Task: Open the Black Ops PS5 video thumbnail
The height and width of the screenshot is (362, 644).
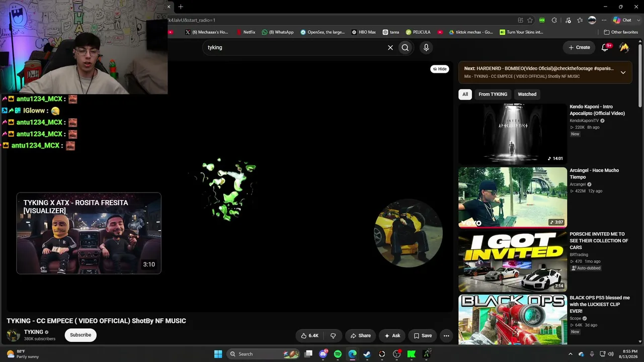Action: pyautogui.click(x=512, y=320)
